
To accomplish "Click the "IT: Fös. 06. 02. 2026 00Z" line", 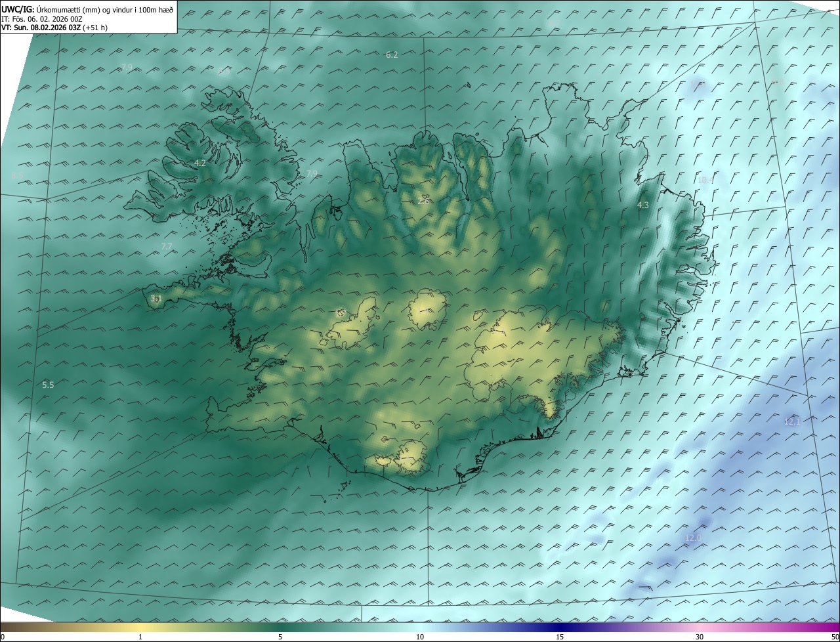I will point(41,18).
